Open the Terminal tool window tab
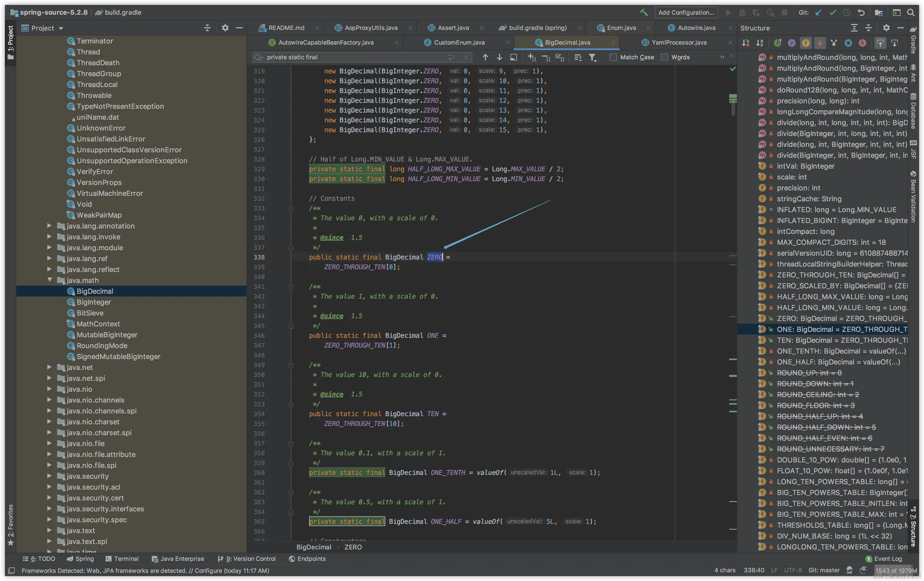The width and height of the screenshot is (924, 581). coord(122,559)
